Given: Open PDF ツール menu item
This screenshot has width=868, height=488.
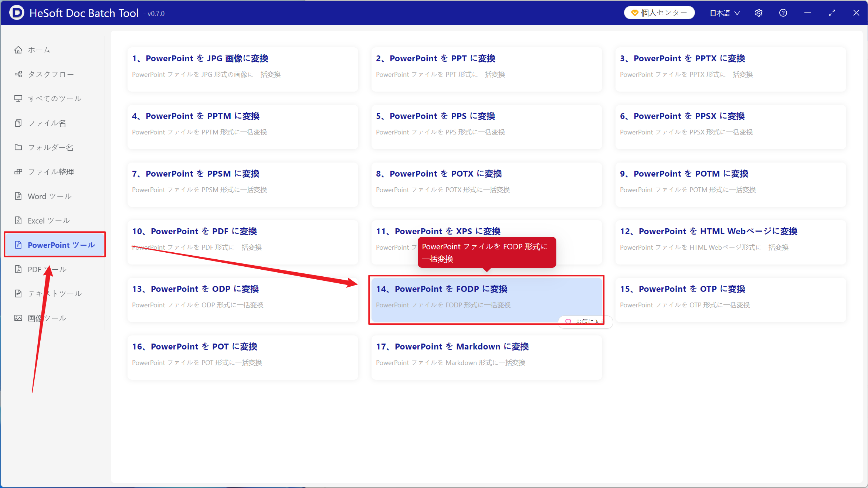Looking at the screenshot, I should (x=55, y=269).
